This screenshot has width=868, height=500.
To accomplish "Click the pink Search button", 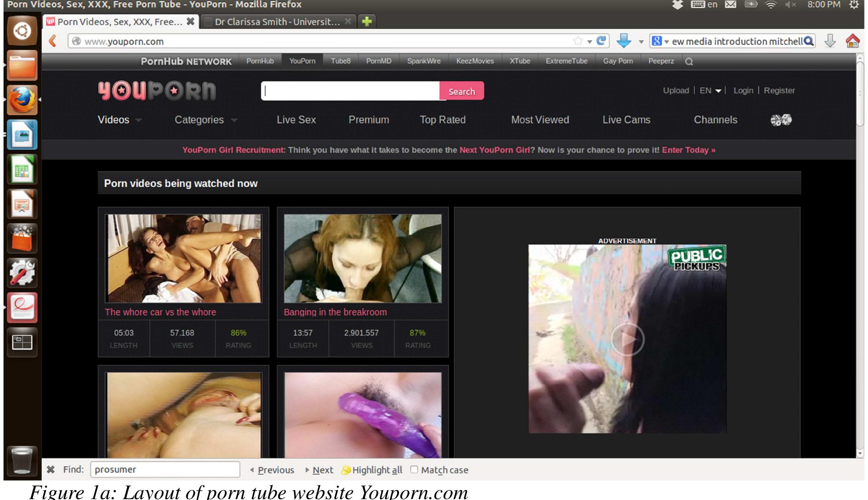I will (x=462, y=91).
